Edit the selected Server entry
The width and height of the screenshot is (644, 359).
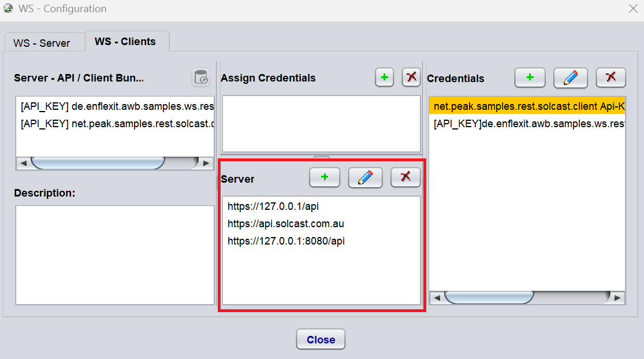point(365,177)
